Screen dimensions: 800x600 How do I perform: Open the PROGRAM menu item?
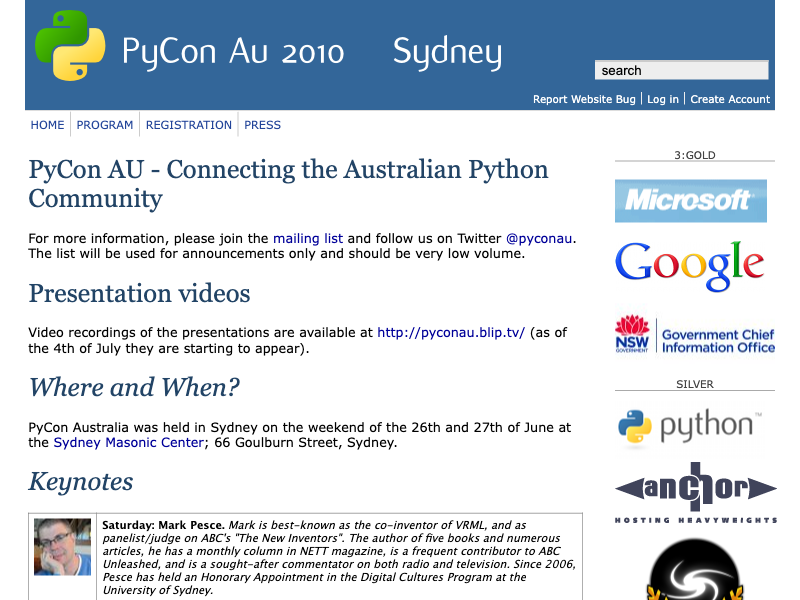click(105, 125)
